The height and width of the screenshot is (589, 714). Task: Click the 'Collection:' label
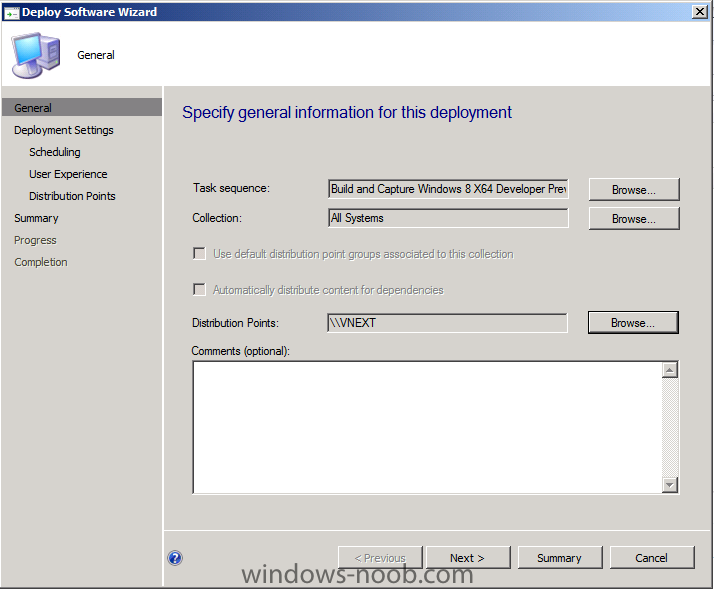pos(217,218)
